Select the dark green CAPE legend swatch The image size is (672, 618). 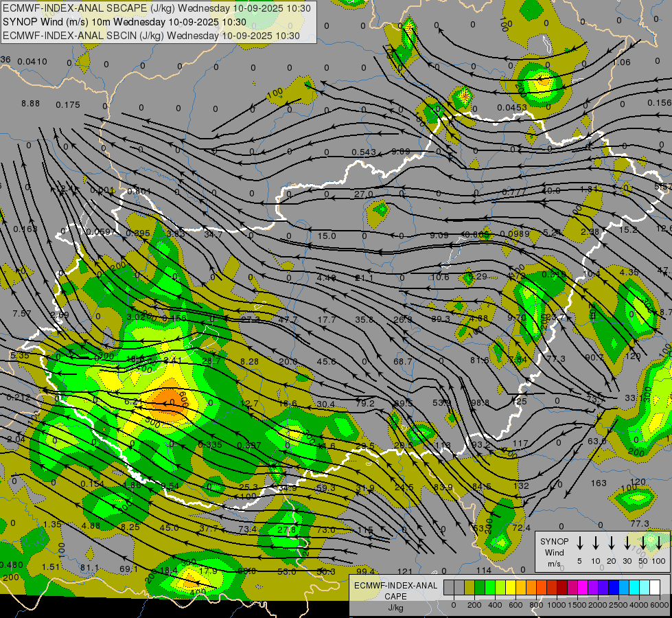coord(480,588)
